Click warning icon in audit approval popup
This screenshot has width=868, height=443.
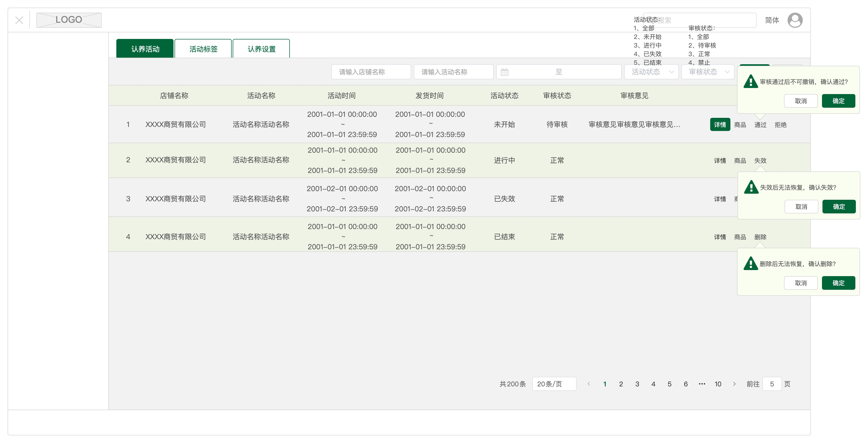tap(751, 81)
